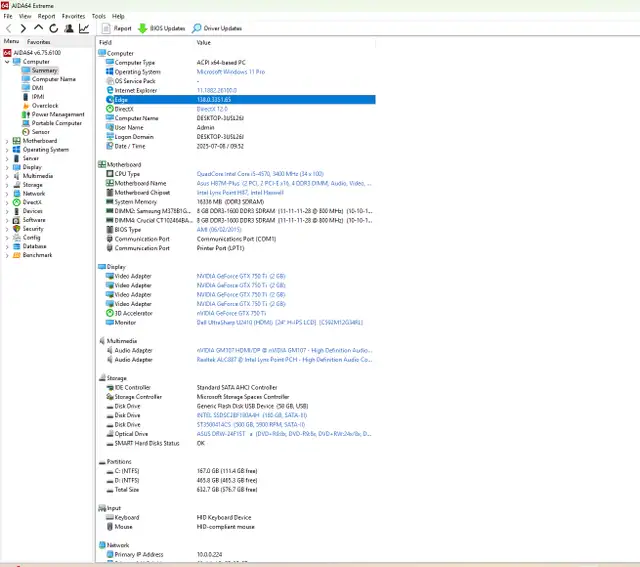640x567 pixels.
Task: Open the Report toolbar button
Action: pos(117,28)
